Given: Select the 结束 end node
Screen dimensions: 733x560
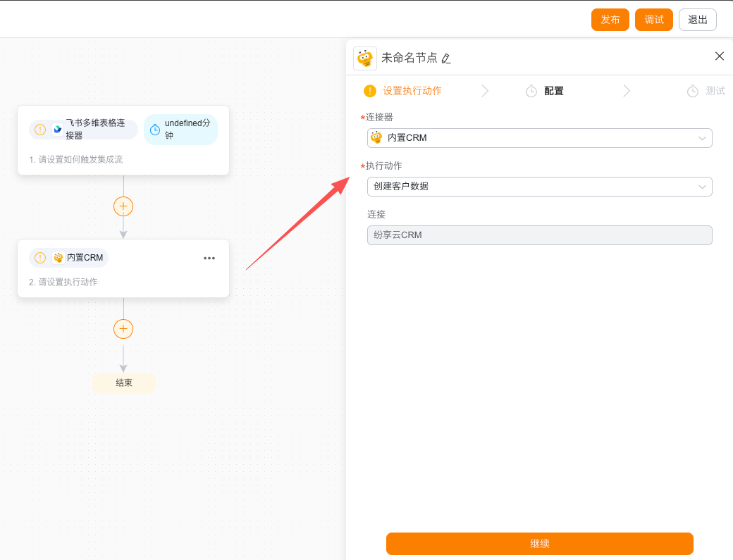Looking at the screenshot, I should point(124,383).
